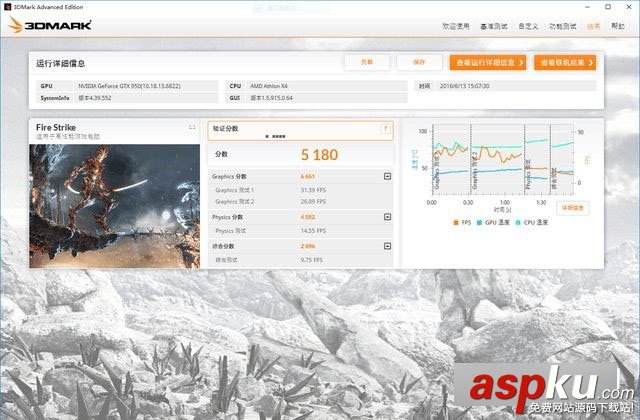Image resolution: width=640 pixels, height=420 pixels.
Task: Click the version badge beside Fire Strike
Action: (x=192, y=127)
